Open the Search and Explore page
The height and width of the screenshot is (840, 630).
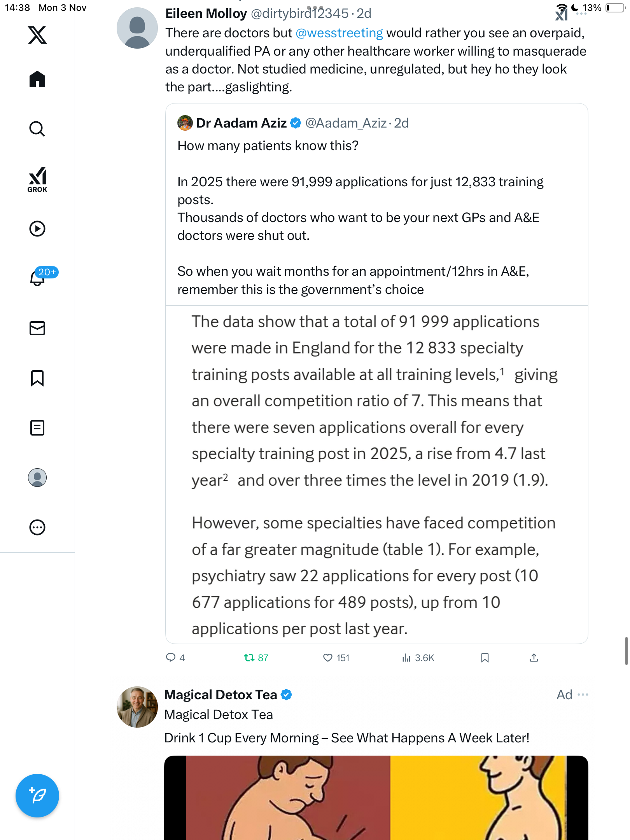pos(37,129)
